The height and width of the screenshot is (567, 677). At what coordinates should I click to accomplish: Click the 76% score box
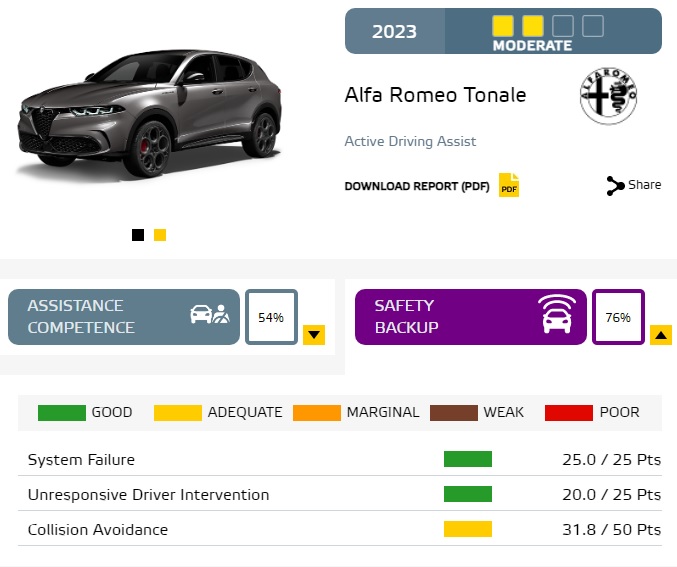(618, 317)
